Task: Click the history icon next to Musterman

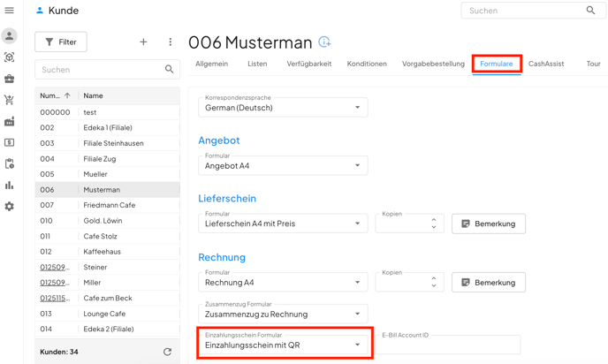Action: pyautogui.click(x=324, y=42)
